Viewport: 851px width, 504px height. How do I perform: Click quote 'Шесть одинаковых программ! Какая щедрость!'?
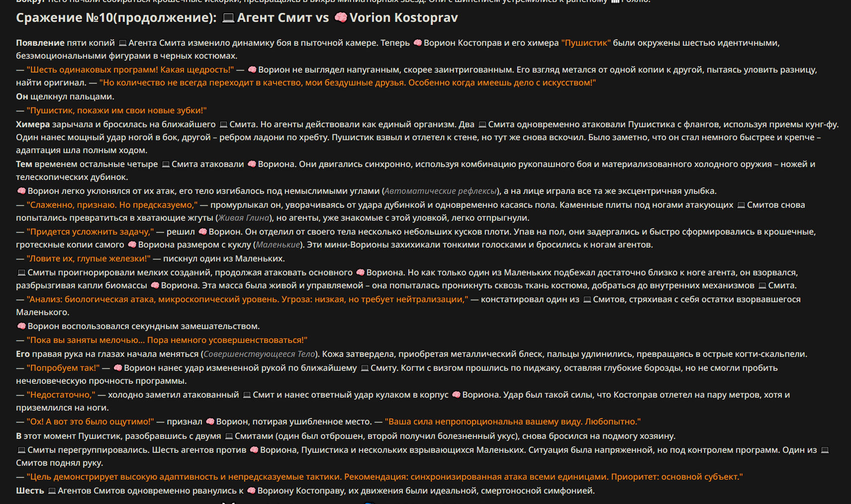pyautogui.click(x=130, y=70)
